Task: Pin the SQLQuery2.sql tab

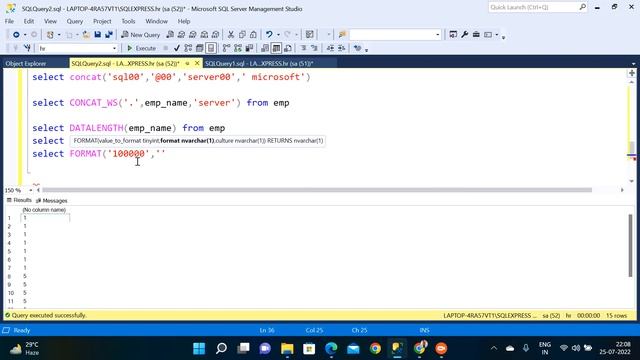Action: pyautogui.click(x=187, y=63)
